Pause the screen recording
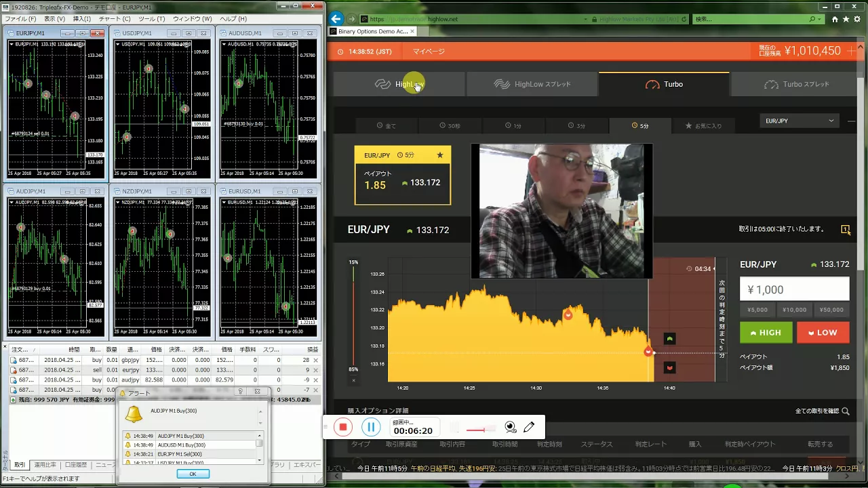This screenshot has width=868, height=488. (x=370, y=427)
